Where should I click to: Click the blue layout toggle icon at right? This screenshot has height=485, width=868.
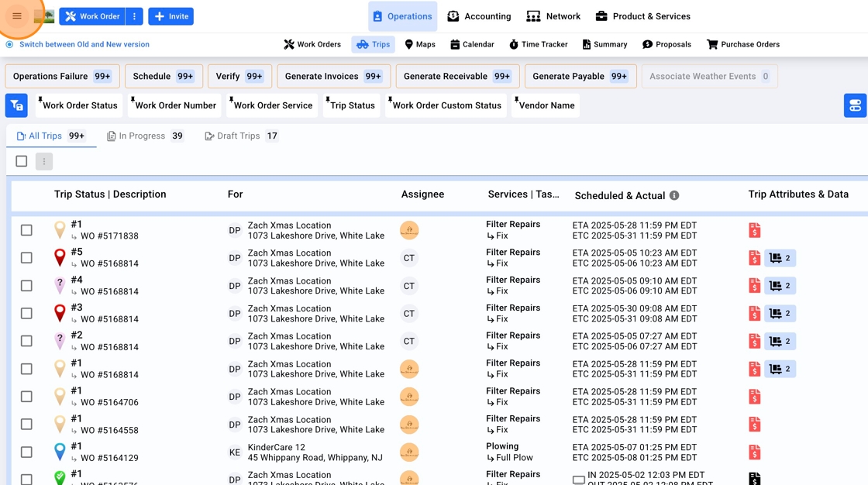click(x=855, y=105)
